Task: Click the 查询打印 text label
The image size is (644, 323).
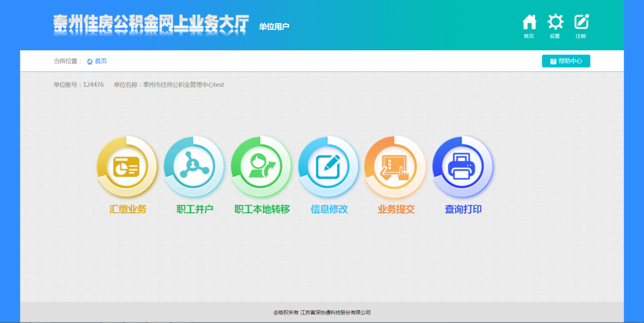Action: [x=463, y=209]
